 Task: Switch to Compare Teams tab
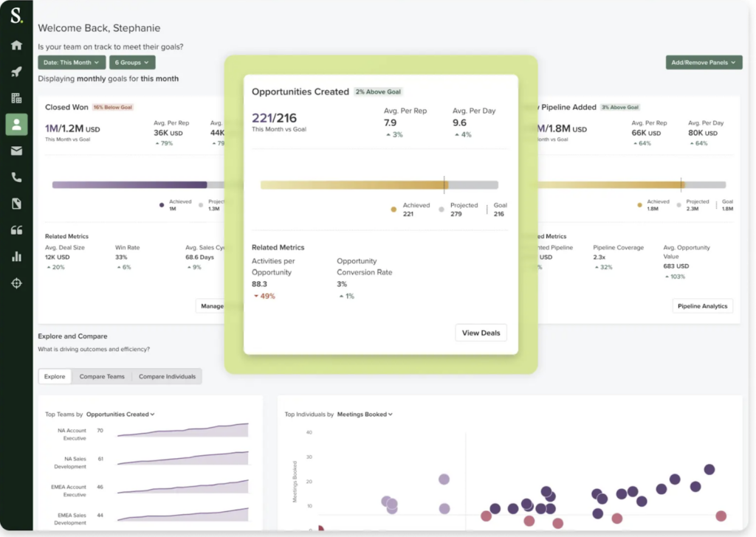point(102,377)
